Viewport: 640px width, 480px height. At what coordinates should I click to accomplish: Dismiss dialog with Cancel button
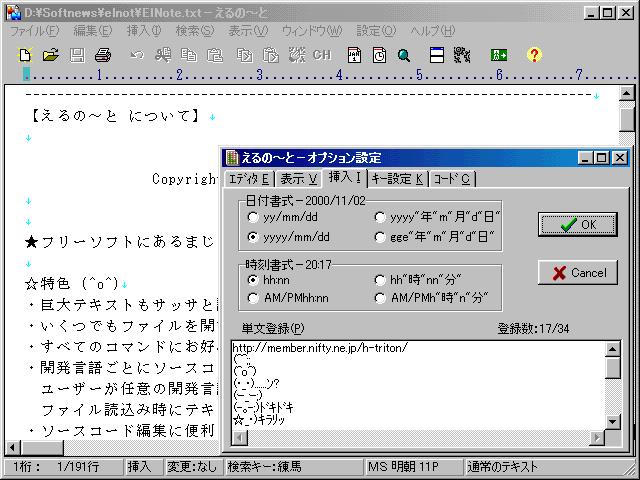[578, 272]
